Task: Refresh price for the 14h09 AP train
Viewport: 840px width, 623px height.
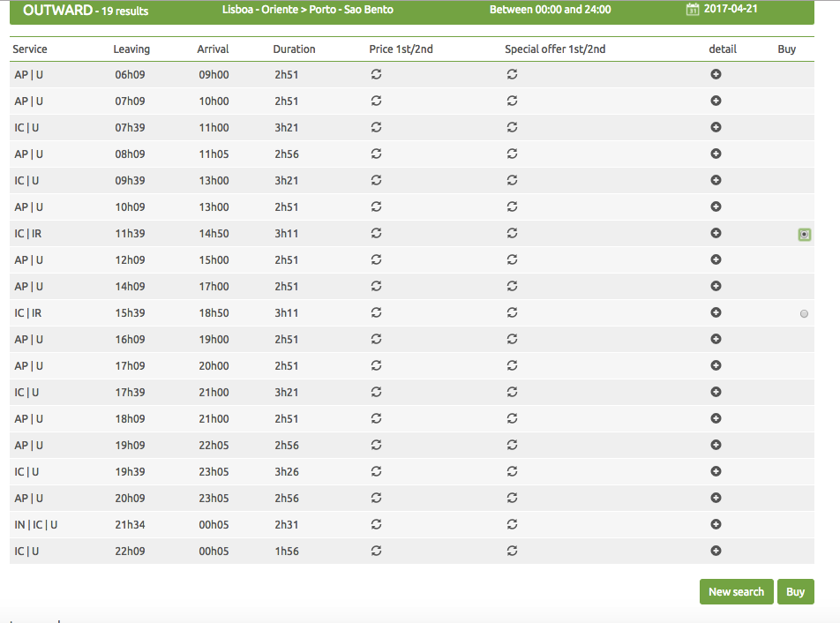Action: pyautogui.click(x=376, y=287)
